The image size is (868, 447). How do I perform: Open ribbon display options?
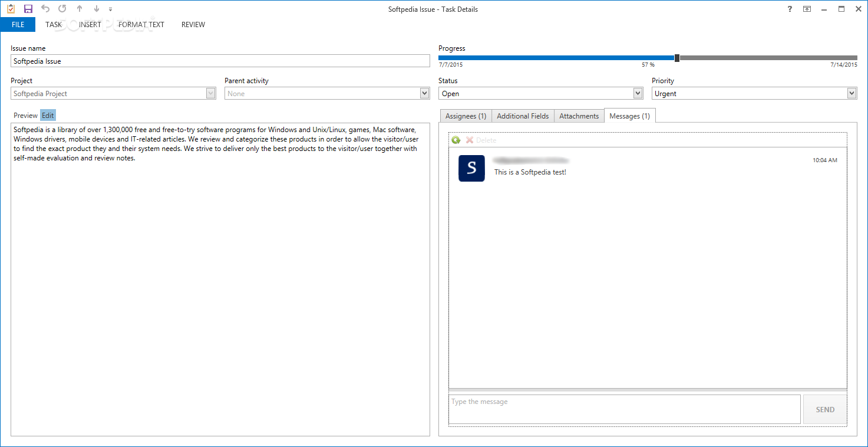pyautogui.click(x=807, y=9)
